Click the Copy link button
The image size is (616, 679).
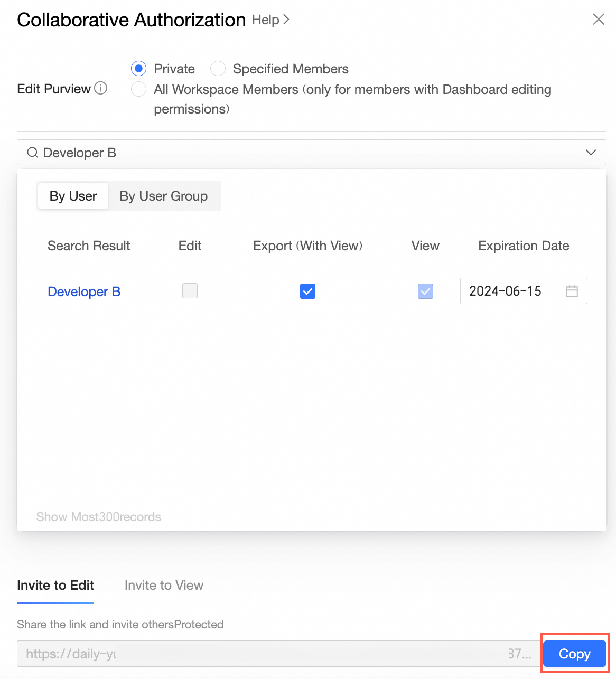pos(574,654)
